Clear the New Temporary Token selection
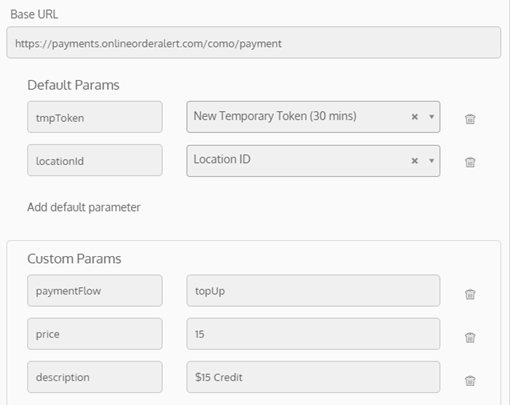 pyautogui.click(x=415, y=117)
